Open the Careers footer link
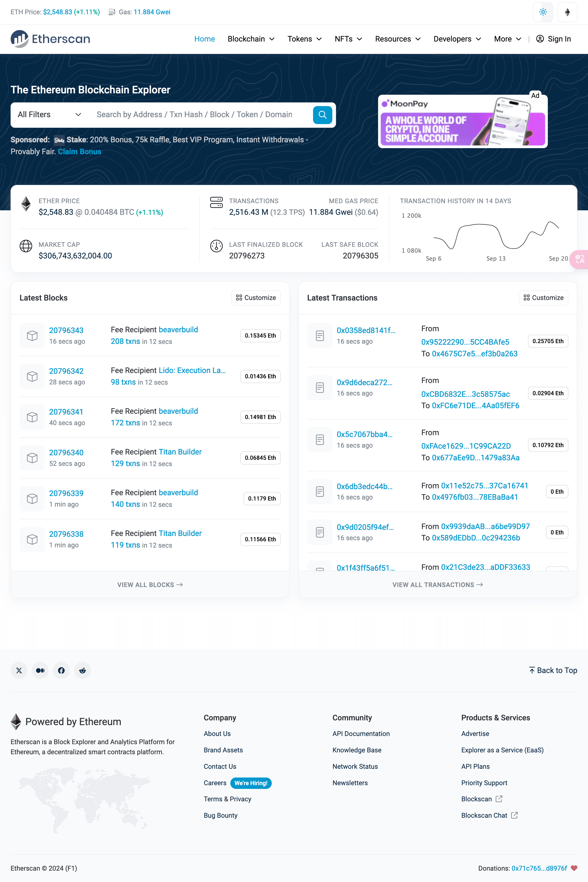Screen dimensions: 588x882 click(215, 783)
